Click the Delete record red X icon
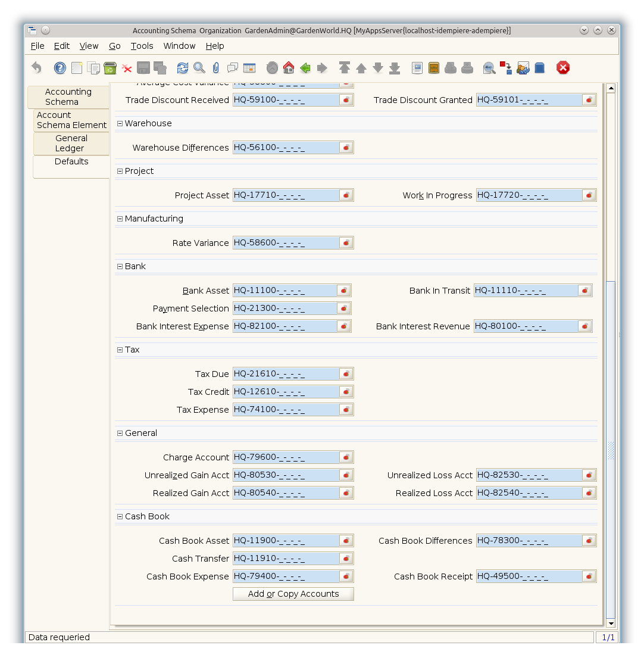The width and height of the screenshot is (644, 670). click(x=127, y=68)
